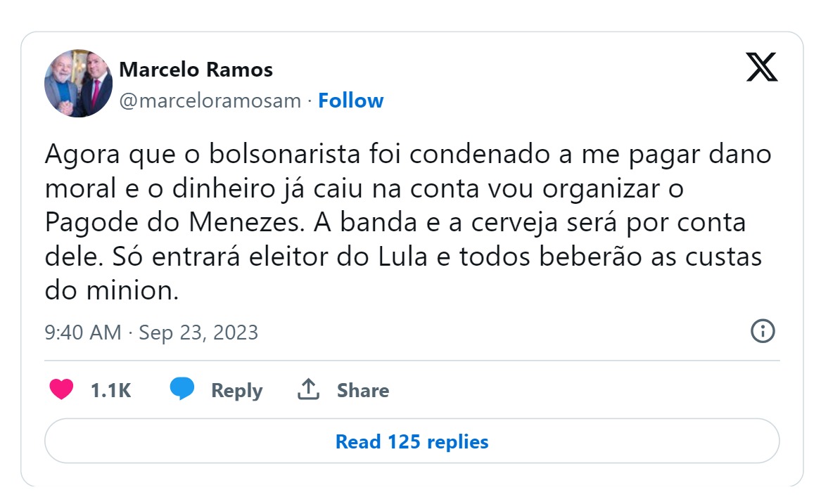821x504 pixels.
Task: Open Marcelo Ramos profile picture
Action: [78, 84]
